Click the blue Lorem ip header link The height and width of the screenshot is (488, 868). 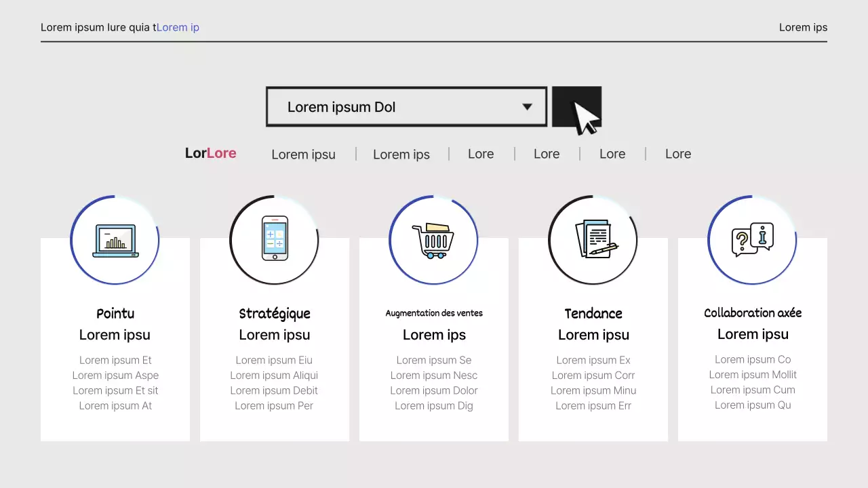178,28
